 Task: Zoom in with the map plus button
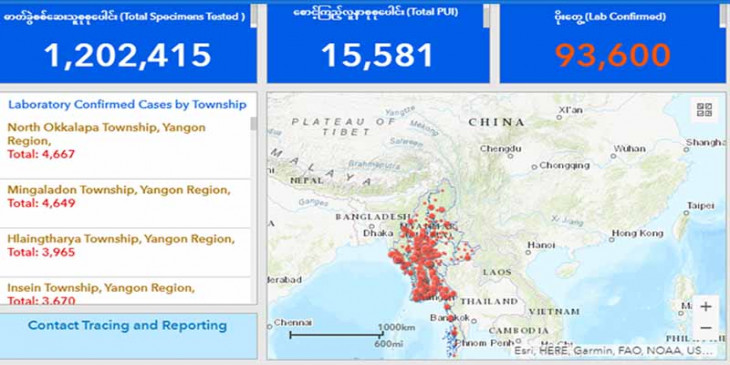click(706, 307)
